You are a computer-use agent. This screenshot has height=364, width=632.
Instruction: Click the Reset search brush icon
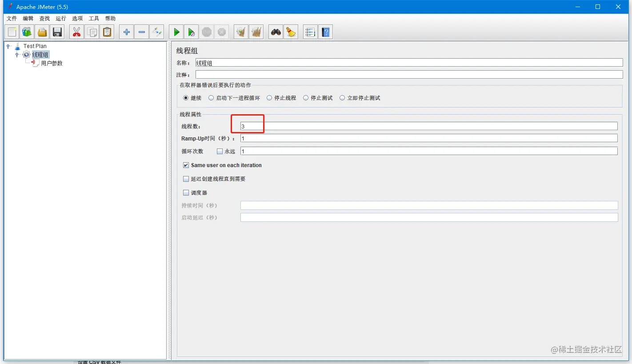pos(291,32)
